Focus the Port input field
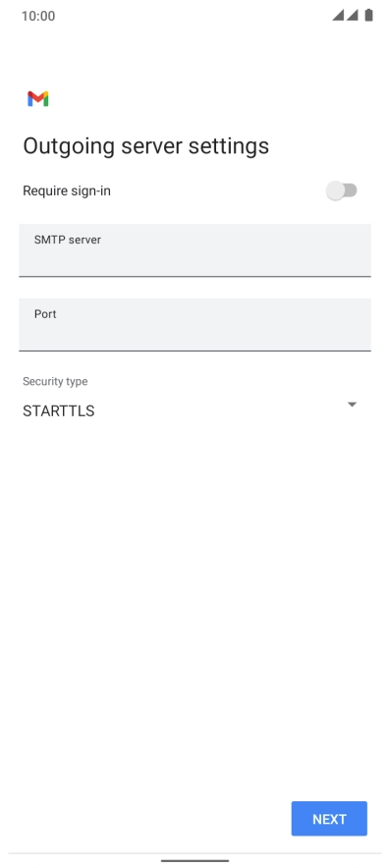Viewport: 390px width, 868px height. tap(195, 324)
